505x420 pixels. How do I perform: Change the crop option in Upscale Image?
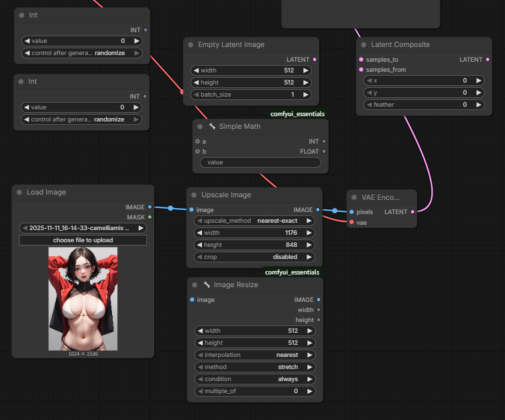click(254, 257)
